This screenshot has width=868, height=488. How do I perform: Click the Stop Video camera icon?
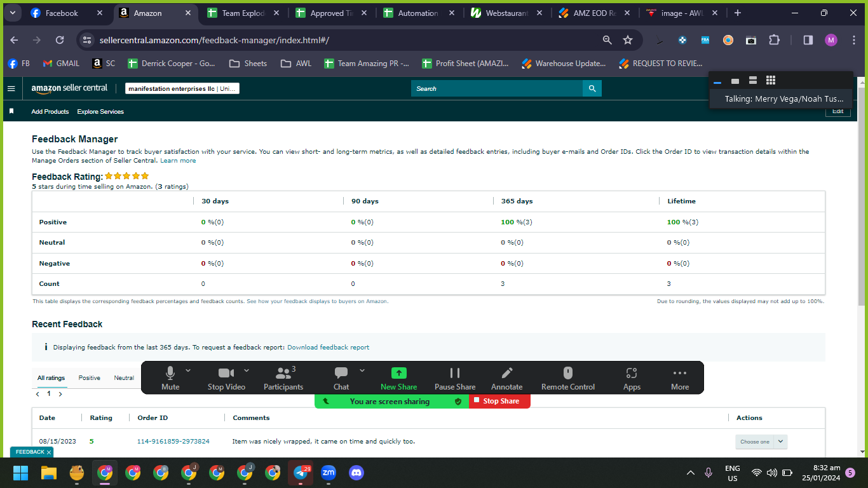click(x=226, y=373)
